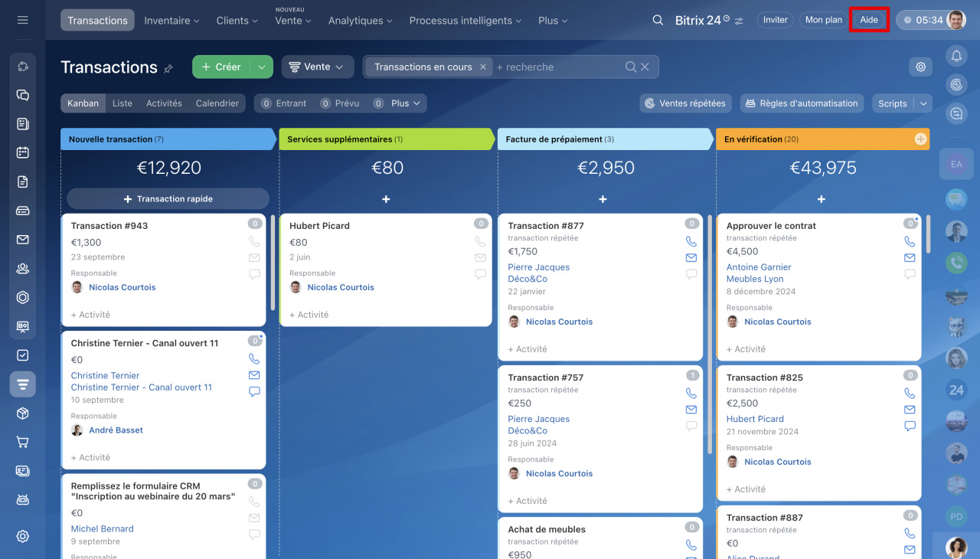Open notifications bell icon in right sidebar

pos(955,55)
